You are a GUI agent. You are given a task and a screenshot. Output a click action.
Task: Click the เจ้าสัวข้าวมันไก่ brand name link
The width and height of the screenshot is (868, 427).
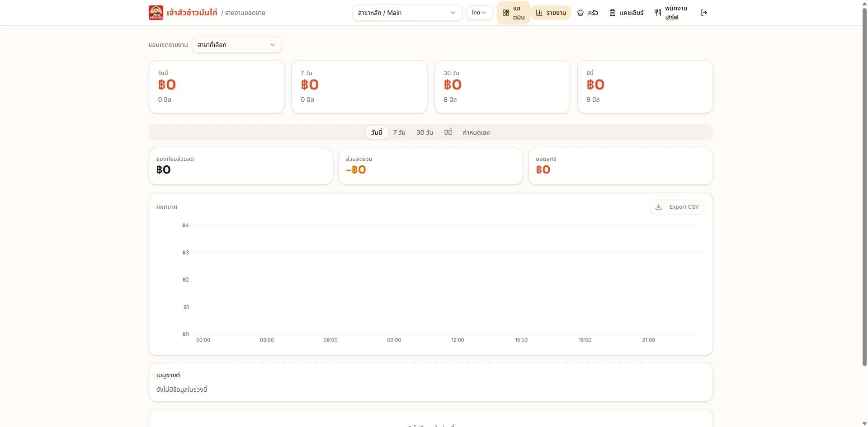point(192,13)
